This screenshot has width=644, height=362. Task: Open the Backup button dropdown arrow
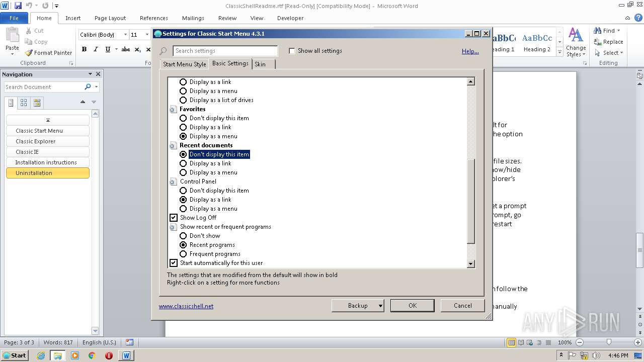pyautogui.click(x=380, y=306)
